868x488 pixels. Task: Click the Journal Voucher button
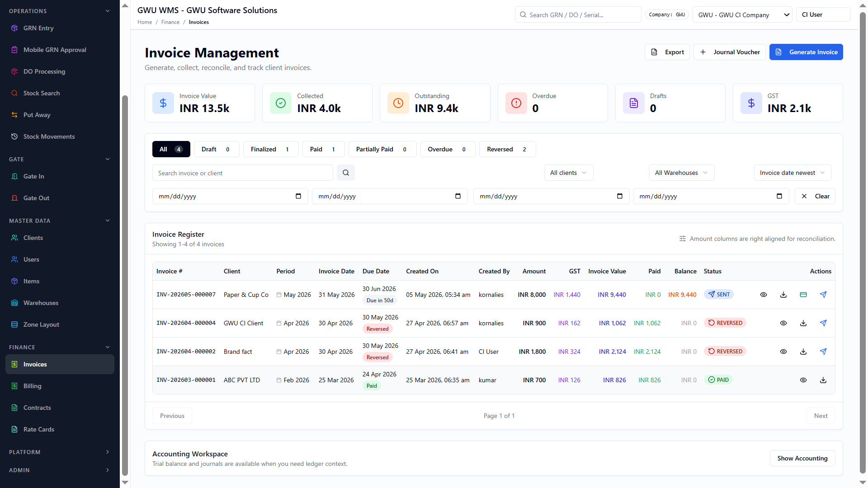click(730, 52)
